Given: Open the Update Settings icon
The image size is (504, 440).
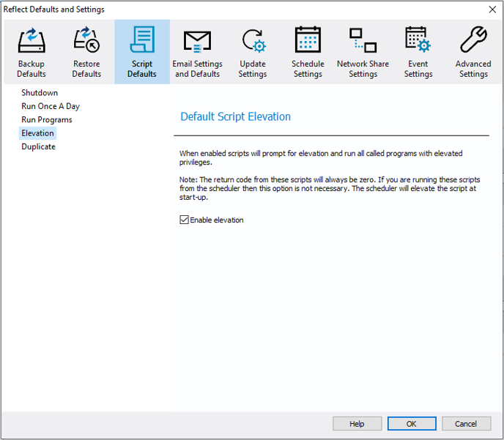Looking at the screenshot, I should point(253,40).
